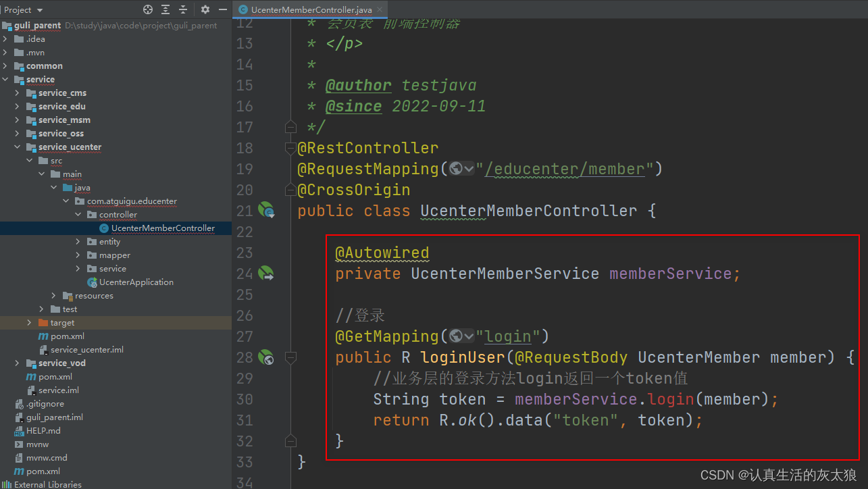Expand the orange target folder
The height and width of the screenshot is (489, 868).
[x=30, y=323]
